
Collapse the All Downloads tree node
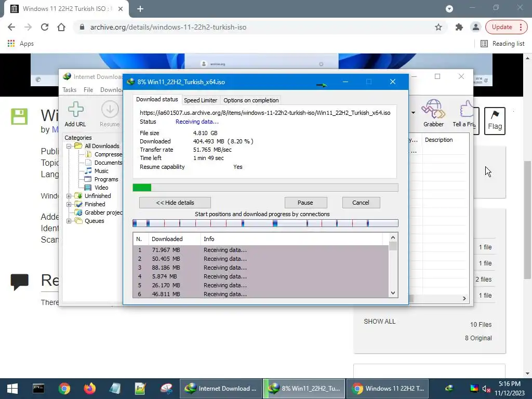(69, 146)
